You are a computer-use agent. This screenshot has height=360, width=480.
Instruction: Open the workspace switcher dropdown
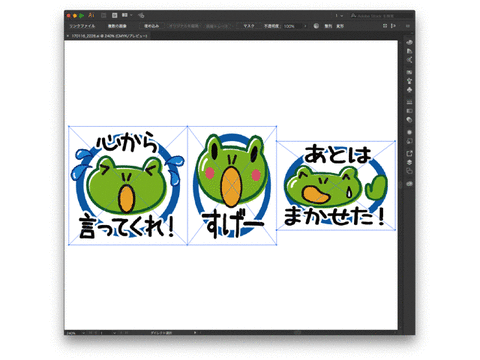pyautogui.click(x=339, y=16)
